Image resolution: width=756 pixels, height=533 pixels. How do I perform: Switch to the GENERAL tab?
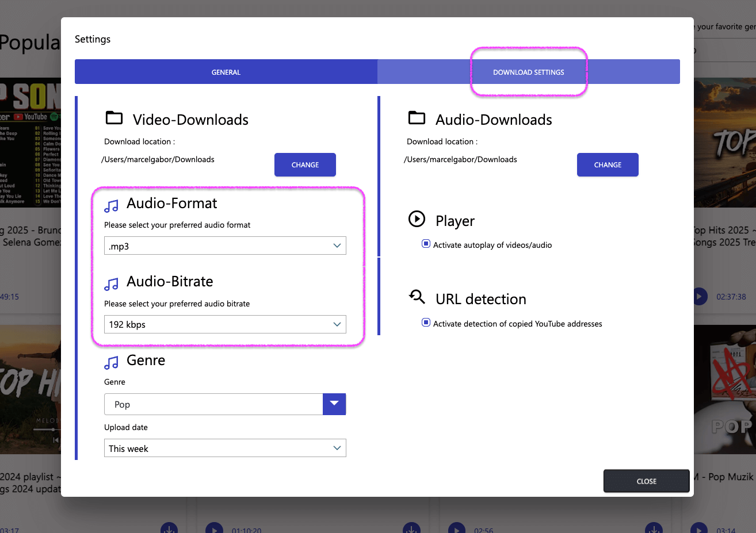[x=226, y=71]
